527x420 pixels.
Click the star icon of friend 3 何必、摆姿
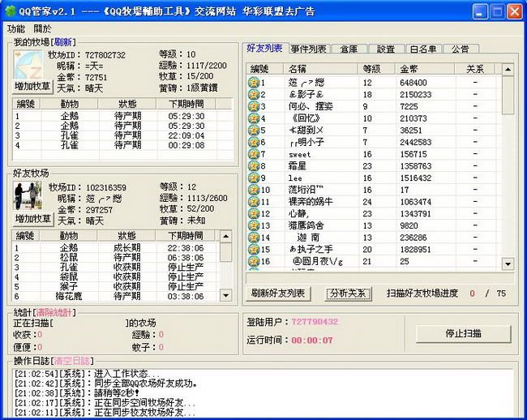pyautogui.click(x=254, y=106)
